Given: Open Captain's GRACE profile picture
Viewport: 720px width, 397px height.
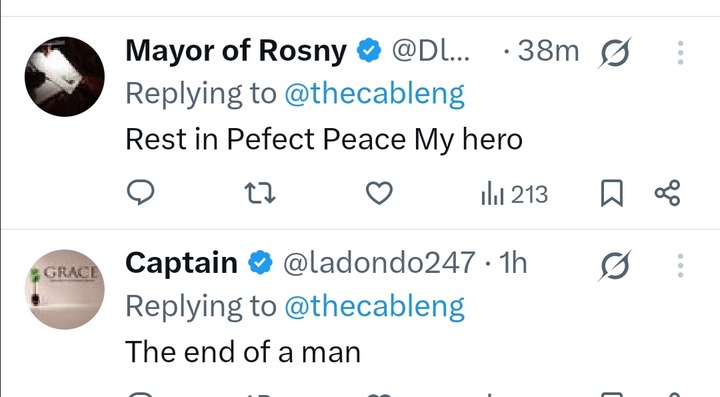Looking at the screenshot, I should 64,289.
